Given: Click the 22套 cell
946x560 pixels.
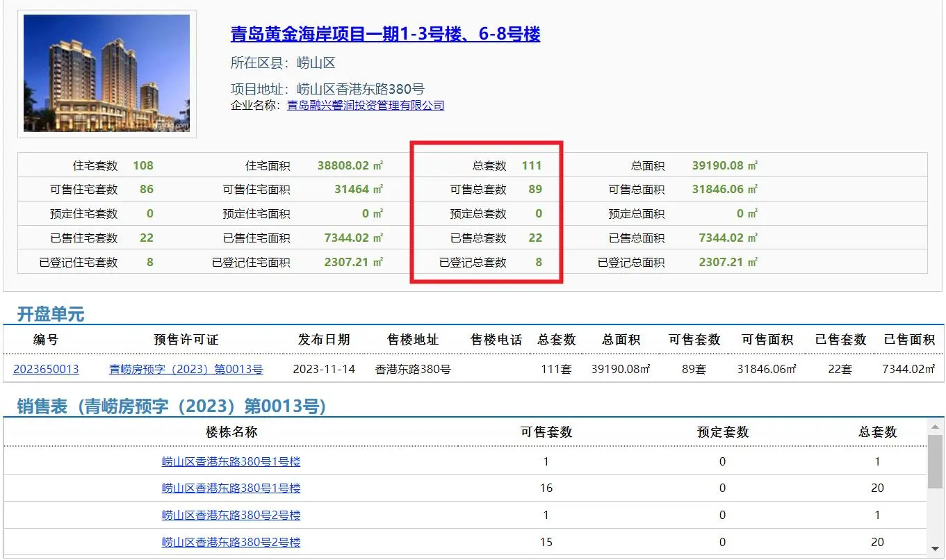Looking at the screenshot, I should click(x=840, y=369).
